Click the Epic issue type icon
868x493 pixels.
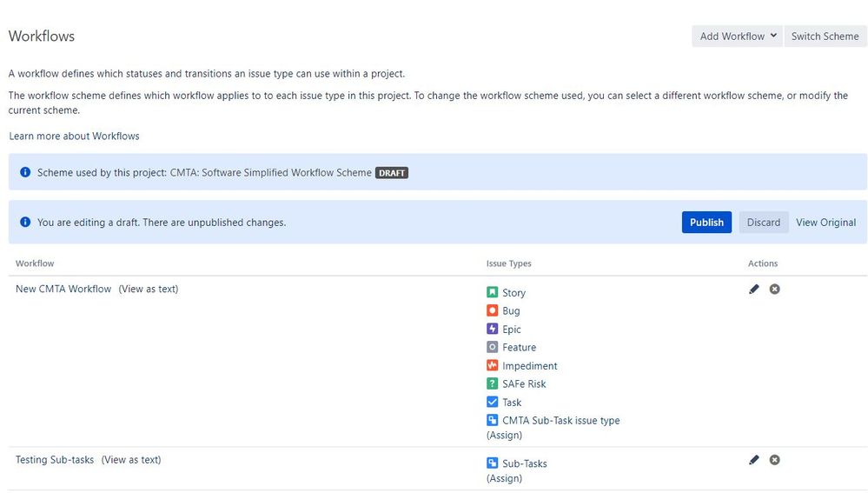pyautogui.click(x=492, y=329)
